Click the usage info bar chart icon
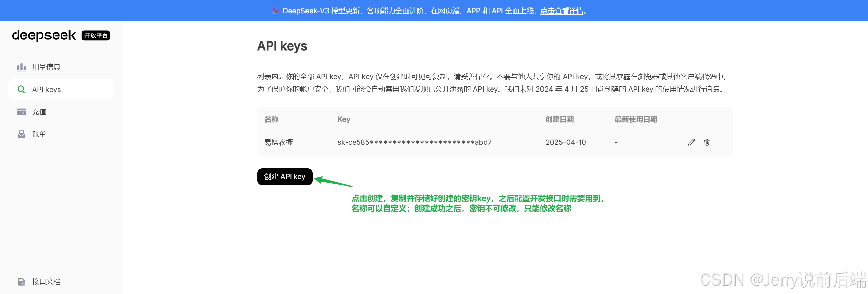868x294 pixels. click(21, 67)
